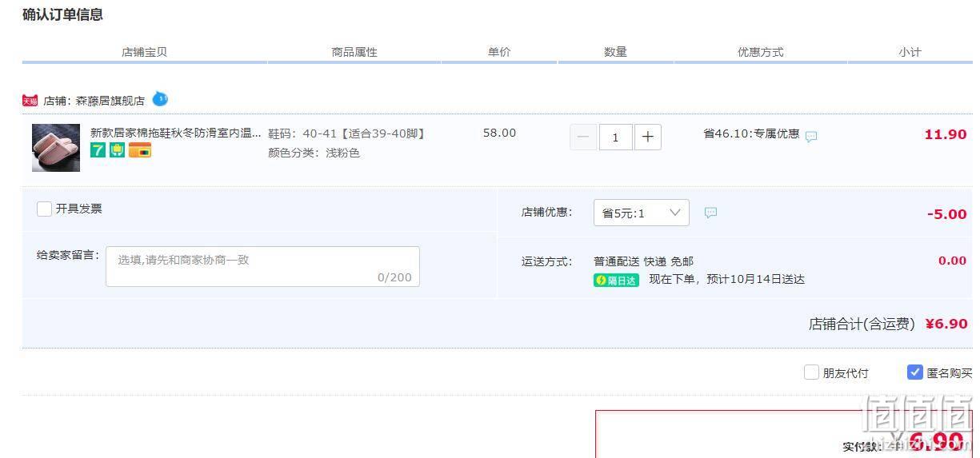The width and height of the screenshot is (980, 458).
Task: Click the delivery estimate 预计10月14日送达
Action: point(755,280)
